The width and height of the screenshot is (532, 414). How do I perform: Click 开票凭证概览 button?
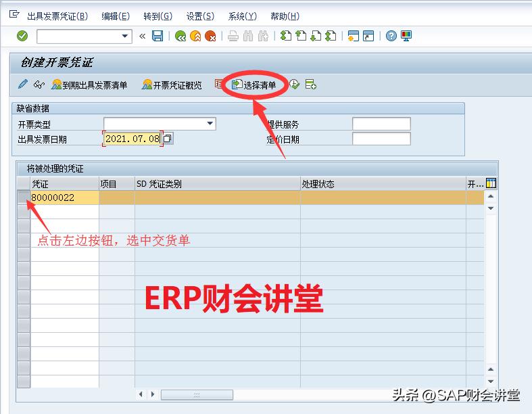click(172, 85)
